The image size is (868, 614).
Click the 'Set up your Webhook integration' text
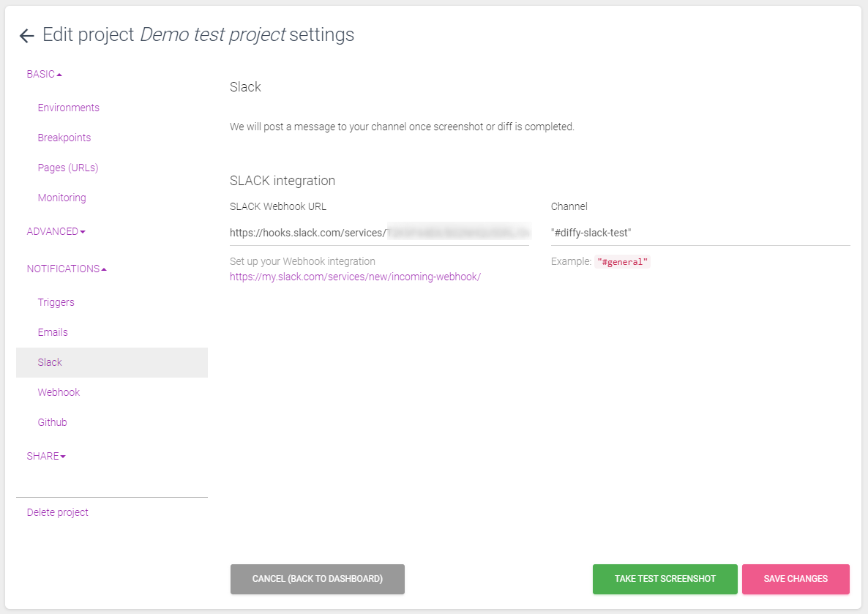[x=302, y=261]
